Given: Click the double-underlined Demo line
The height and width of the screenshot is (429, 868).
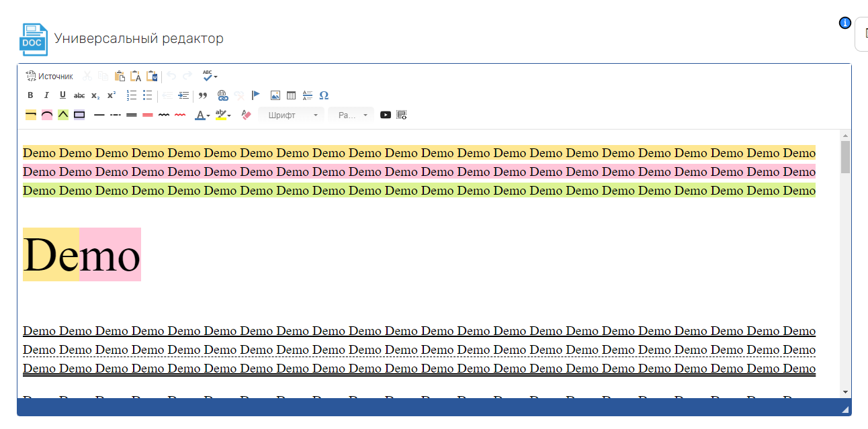Looking at the screenshot, I should click(x=419, y=369).
